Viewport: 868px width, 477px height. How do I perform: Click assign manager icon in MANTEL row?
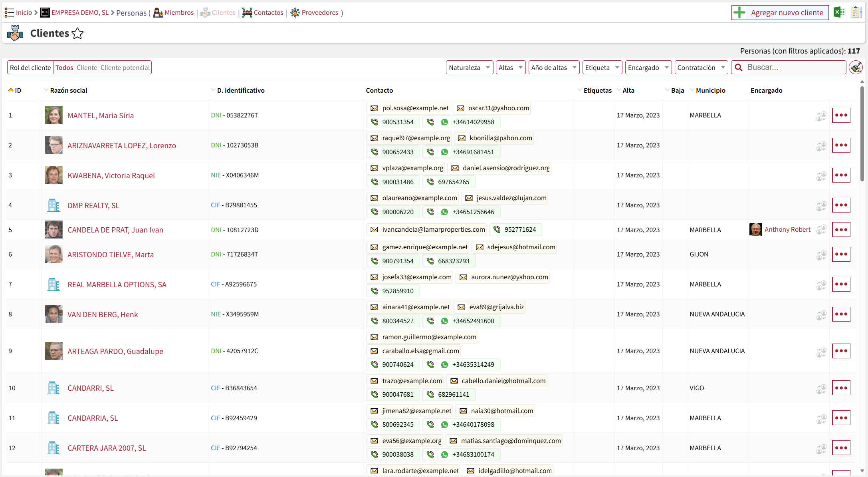(821, 116)
